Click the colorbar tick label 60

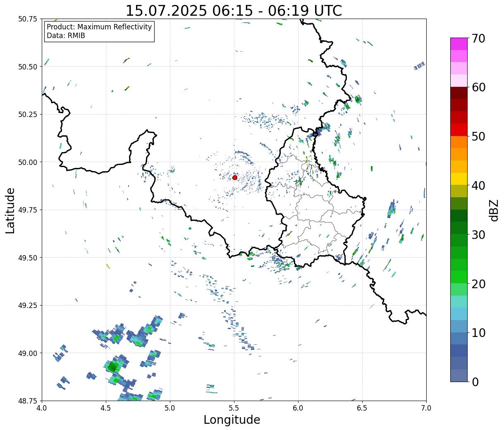pyautogui.click(x=479, y=87)
